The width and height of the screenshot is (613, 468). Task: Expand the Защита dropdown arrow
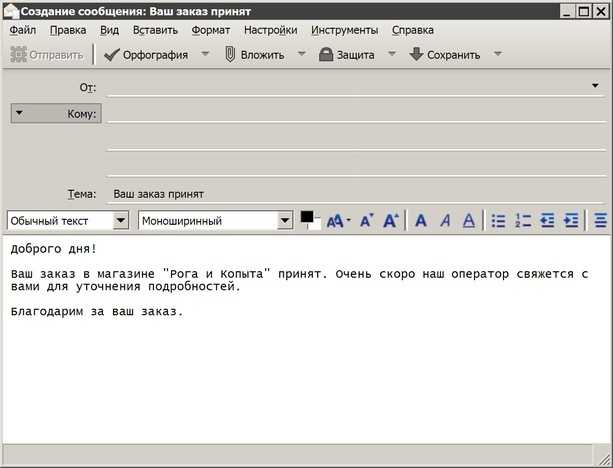coord(392,54)
